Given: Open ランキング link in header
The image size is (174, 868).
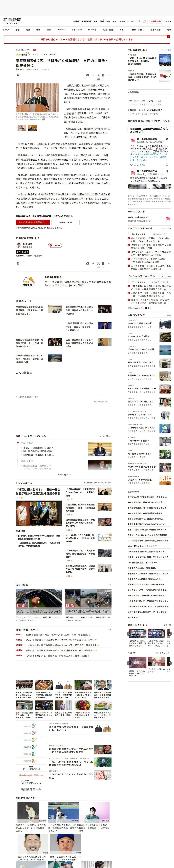Looking at the screenshot, I should pyautogui.click(x=124, y=21).
